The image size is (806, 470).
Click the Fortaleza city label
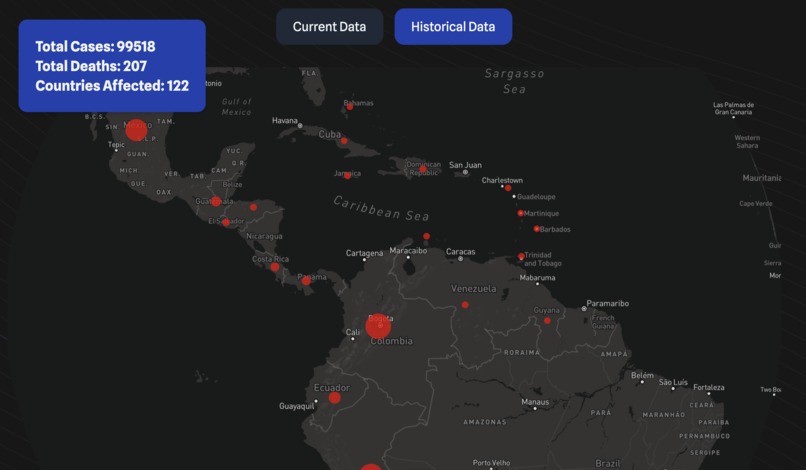coord(709,387)
